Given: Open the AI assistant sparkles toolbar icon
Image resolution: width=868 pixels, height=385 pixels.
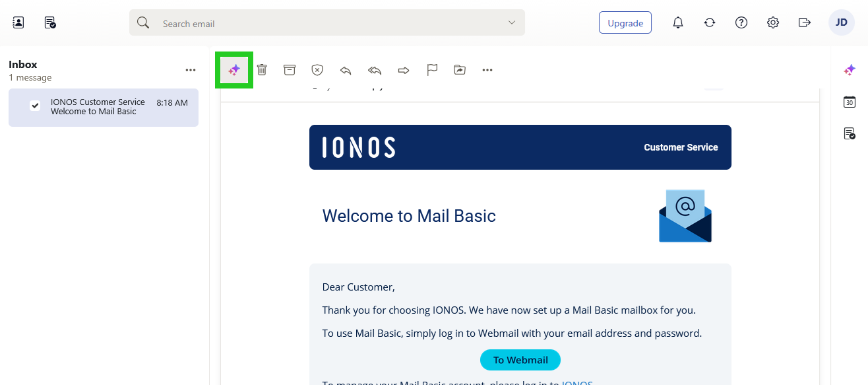Looking at the screenshot, I should pyautogui.click(x=233, y=69).
